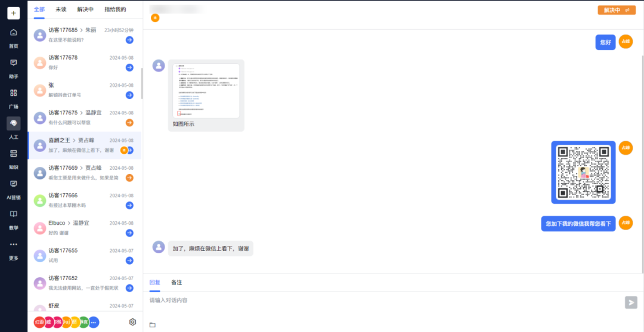Click avatar of 访客177678
The height and width of the screenshot is (332, 644).
(40, 63)
